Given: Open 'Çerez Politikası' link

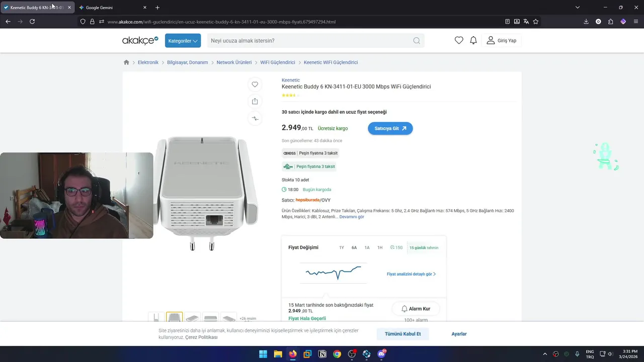Looking at the screenshot, I should pyautogui.click(x=201, y=337).
